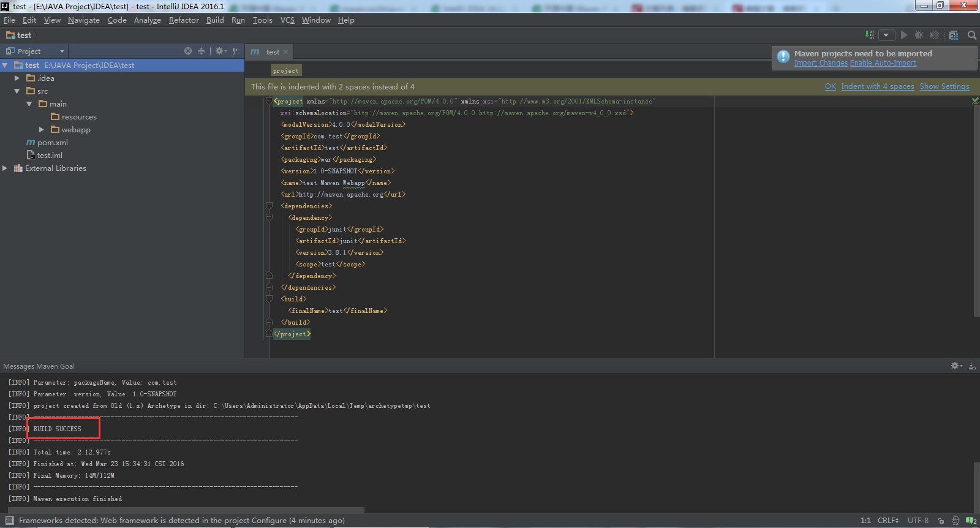The image size is (980, 528).
Task: Open the Project view selector dropdown
Action: (36, 51)
